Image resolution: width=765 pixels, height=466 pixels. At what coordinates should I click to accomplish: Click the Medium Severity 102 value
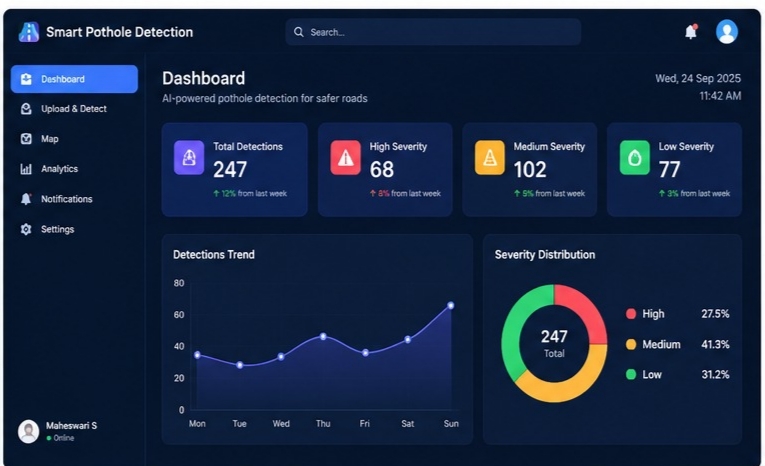click(530, 170)
